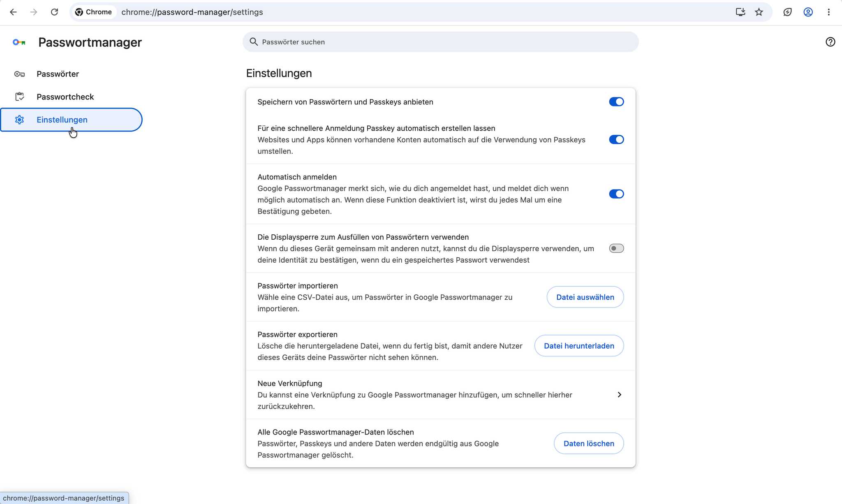The width and height of the screenshot is (842, 504).
Task: Go back with the browser back arrow
Action: tap(13, 12)
